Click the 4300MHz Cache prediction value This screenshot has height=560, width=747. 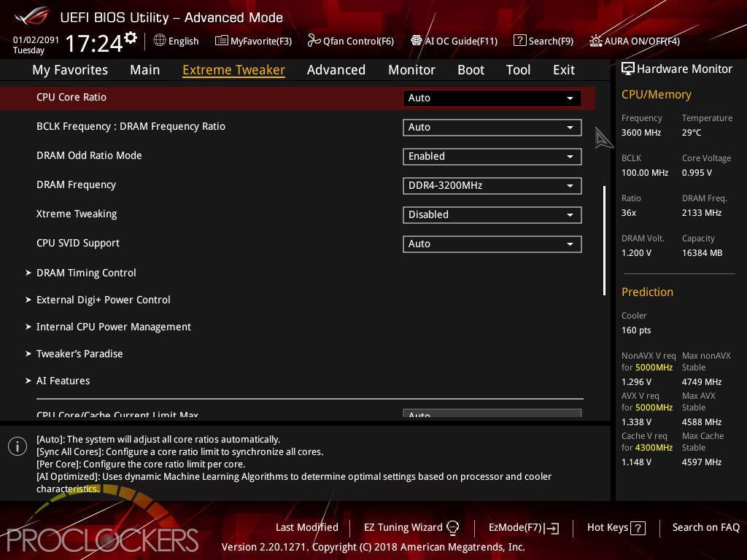point(654,448)
